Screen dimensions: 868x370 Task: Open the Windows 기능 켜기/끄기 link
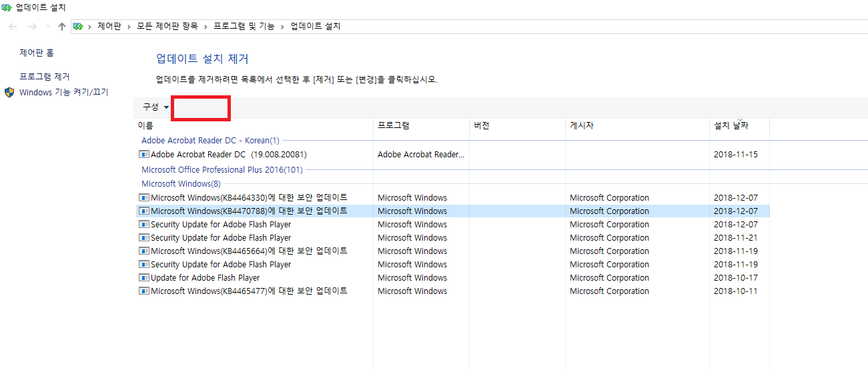pyautogui.click(x=64, y=92)
